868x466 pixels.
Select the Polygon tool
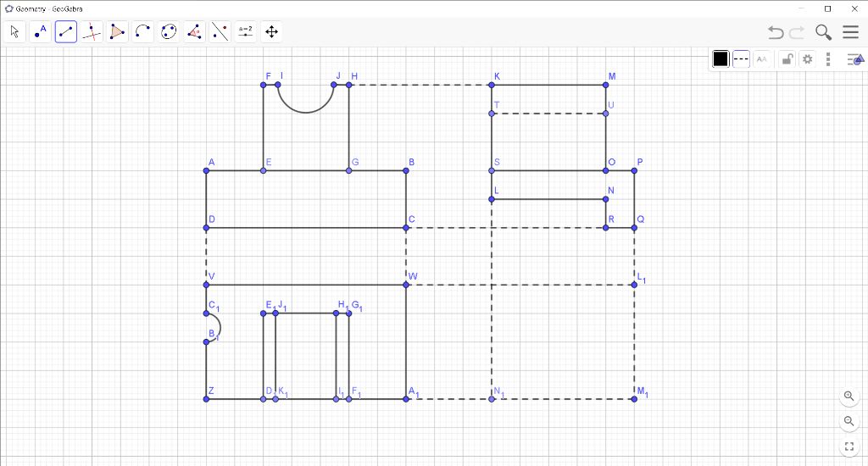(x=117, y=32)
